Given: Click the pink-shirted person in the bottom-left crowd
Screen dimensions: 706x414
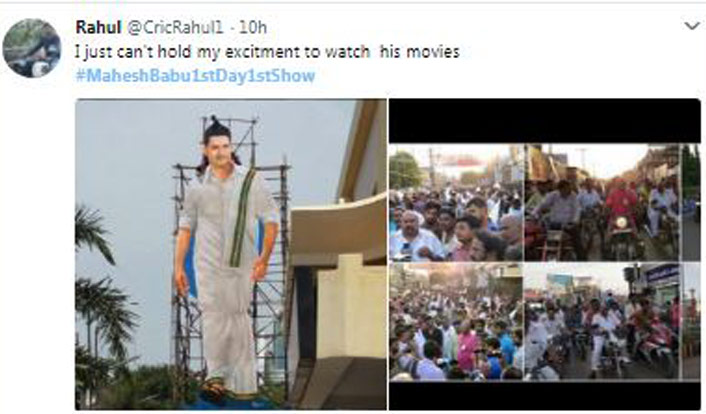Looking at the screenshot, I should click(468, 349).
